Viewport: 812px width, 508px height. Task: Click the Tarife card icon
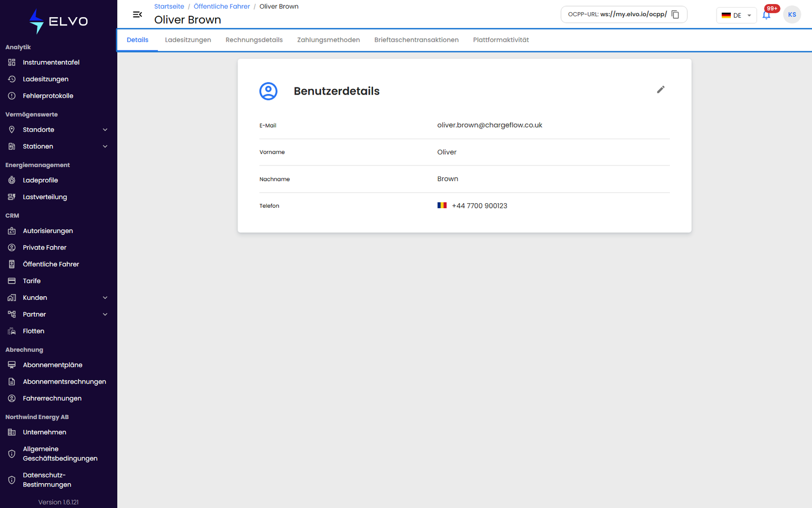tap(12, 281)
